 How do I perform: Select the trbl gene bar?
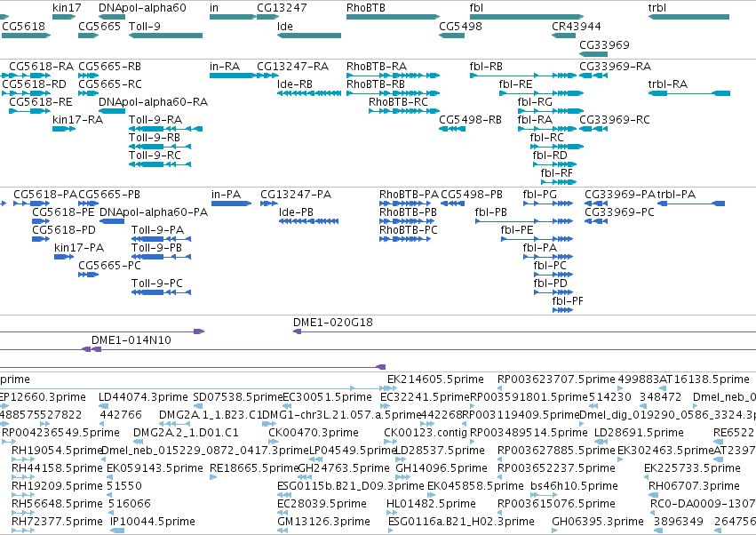tap(688, 17)
